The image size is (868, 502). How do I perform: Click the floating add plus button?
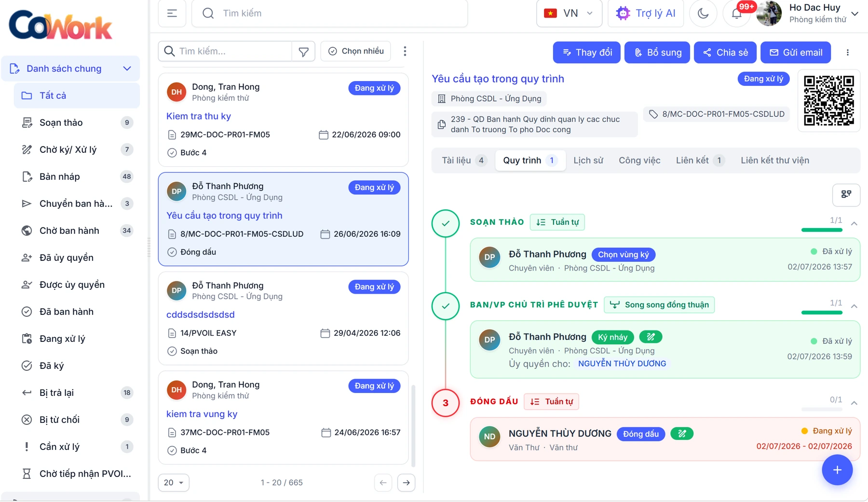tap(837, 470)
